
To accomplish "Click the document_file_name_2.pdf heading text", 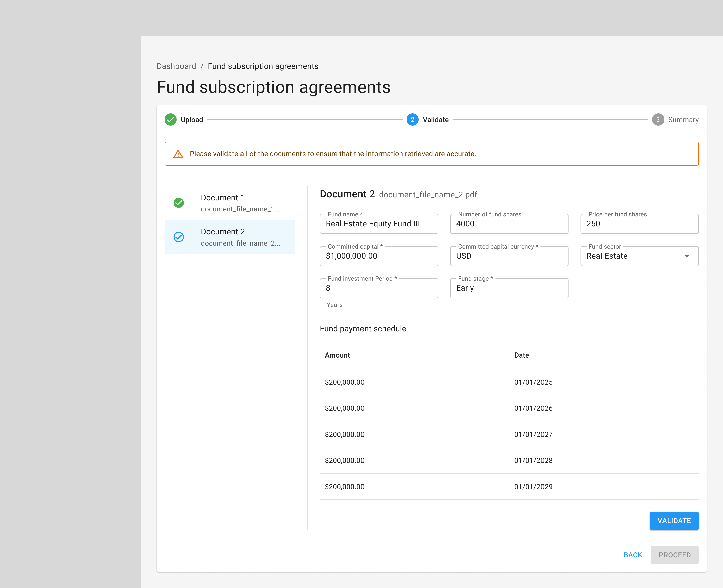I will (x=428, y=195).
